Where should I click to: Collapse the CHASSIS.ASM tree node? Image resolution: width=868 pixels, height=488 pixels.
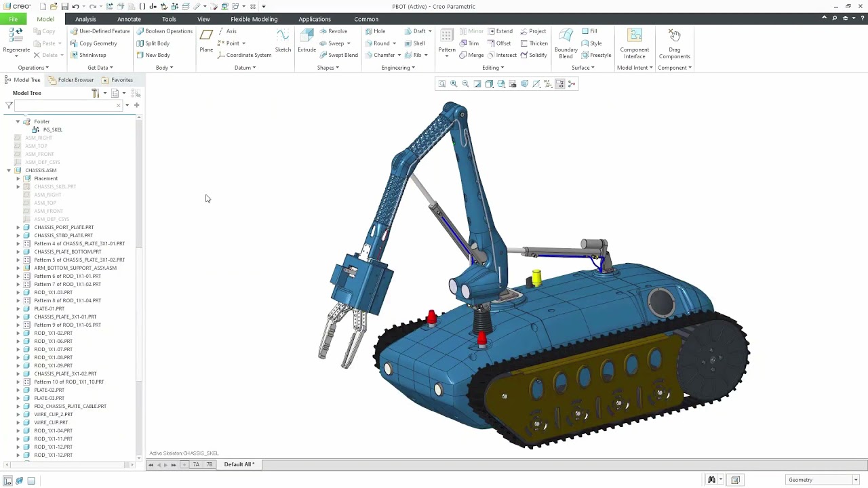click(x=9, y=170)
